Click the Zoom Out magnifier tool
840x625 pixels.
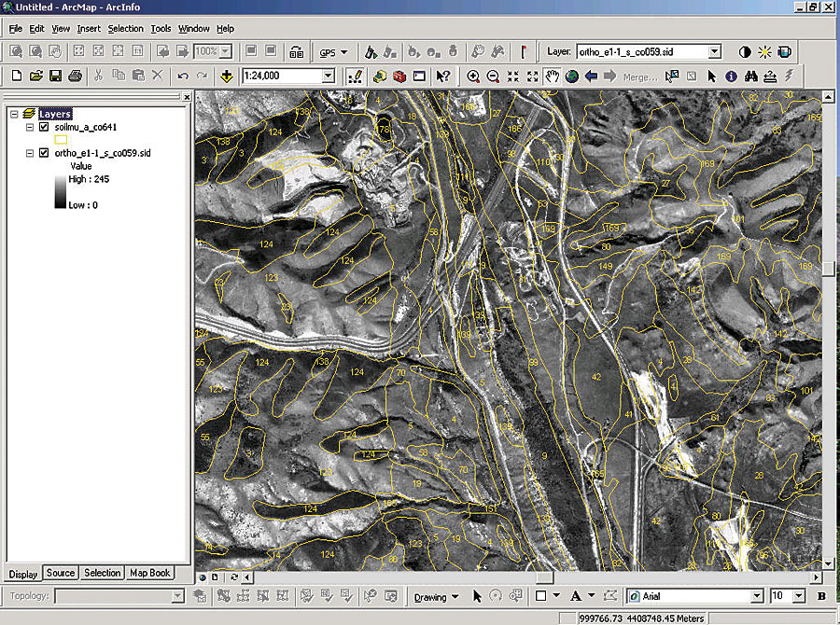pos(493,76)
